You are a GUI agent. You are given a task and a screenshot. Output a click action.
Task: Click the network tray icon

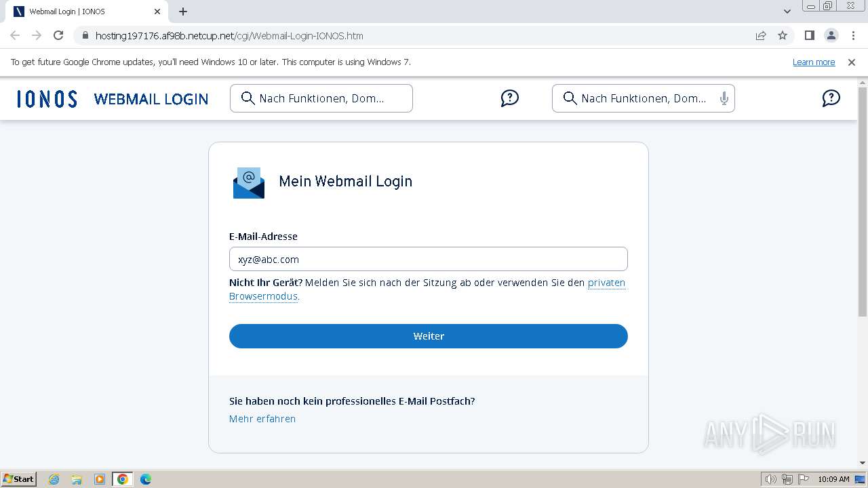pos(787,479)
